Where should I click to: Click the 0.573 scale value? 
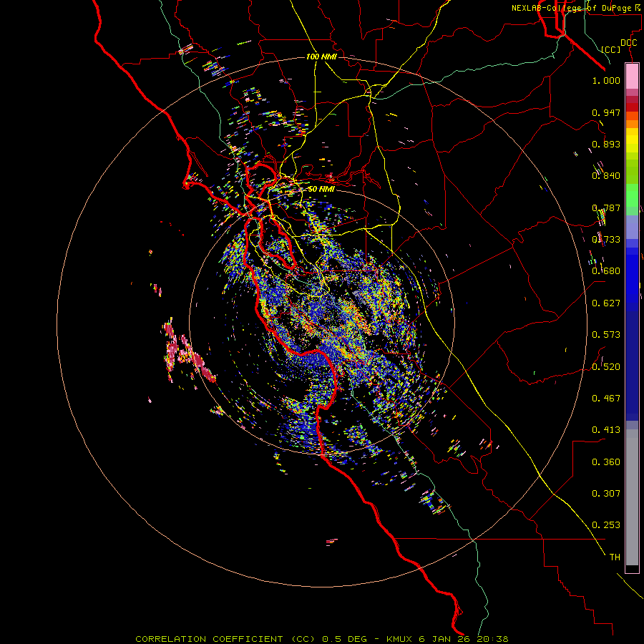pos(606,335)
